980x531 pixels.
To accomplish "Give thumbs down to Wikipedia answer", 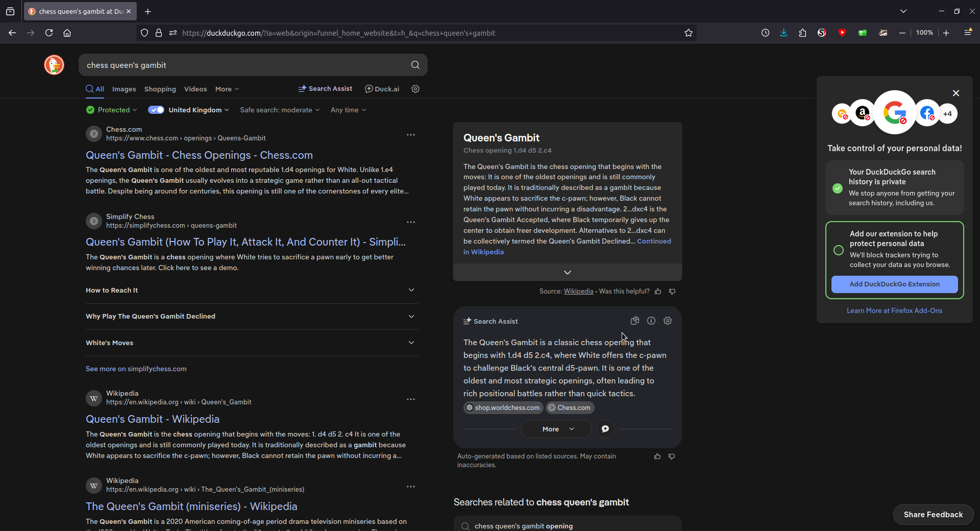I will 672,292.
